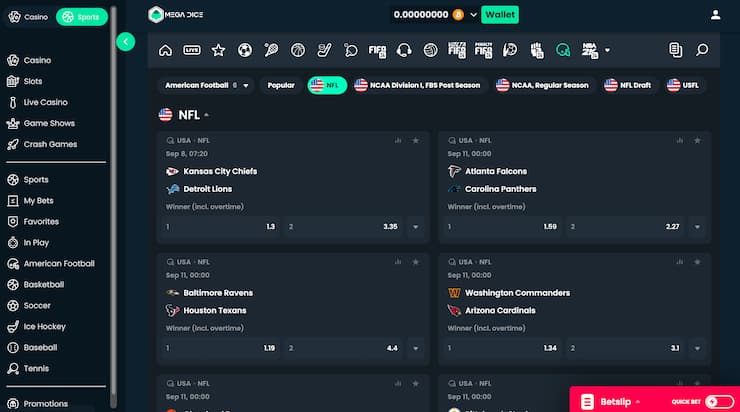Select the esports headset icon
This screenshot has height=412, width=740.
click(x=404, y=50)
